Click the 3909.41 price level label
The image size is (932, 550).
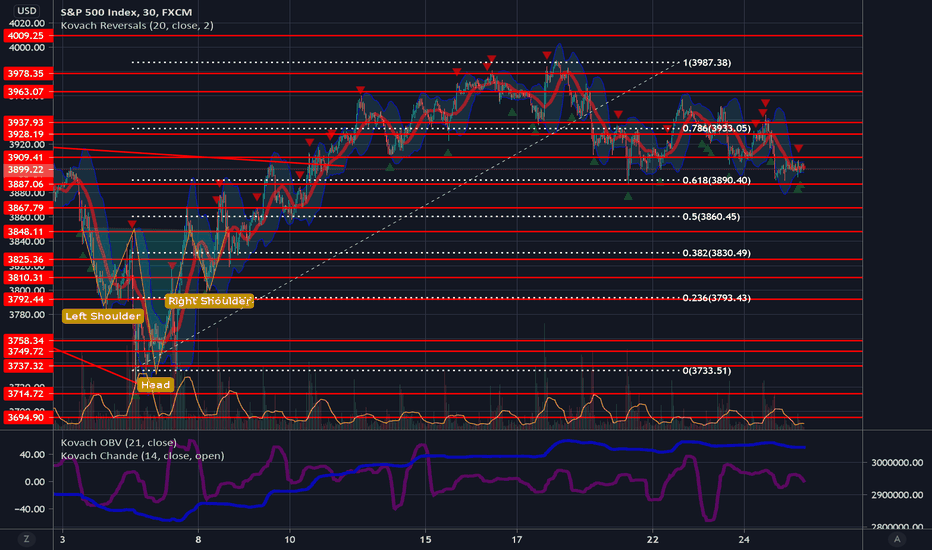(x=28, y=158)
